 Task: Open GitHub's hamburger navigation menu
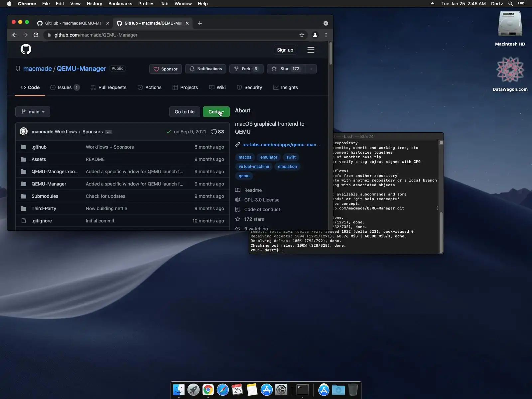(x=311, y=50)
